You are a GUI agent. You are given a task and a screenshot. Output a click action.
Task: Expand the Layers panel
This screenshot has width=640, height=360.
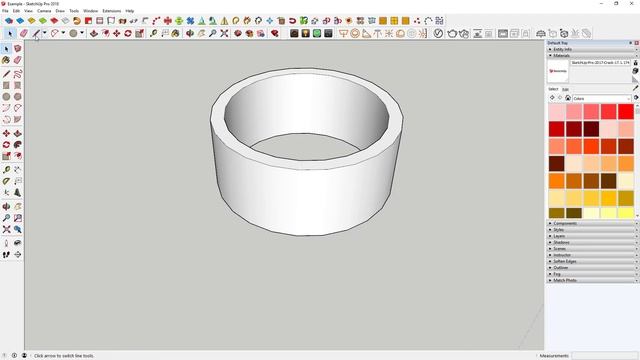coord(592,236)
